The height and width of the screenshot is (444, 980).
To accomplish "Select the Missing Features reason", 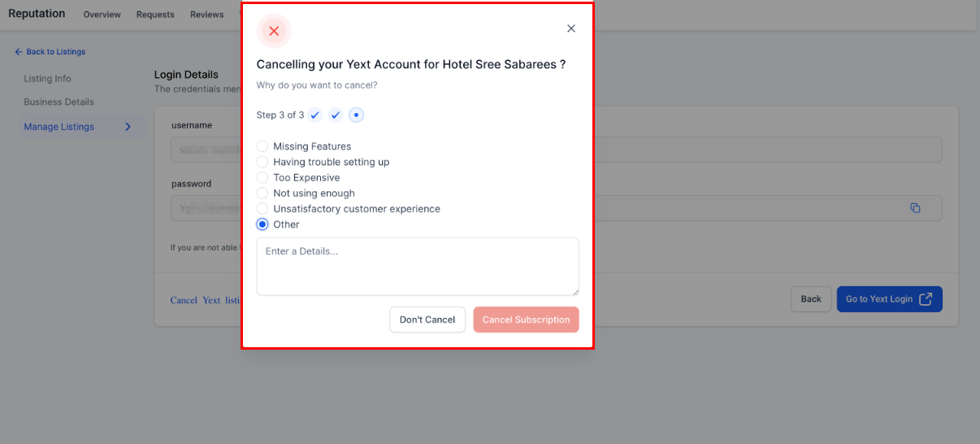I will [262, 146].
